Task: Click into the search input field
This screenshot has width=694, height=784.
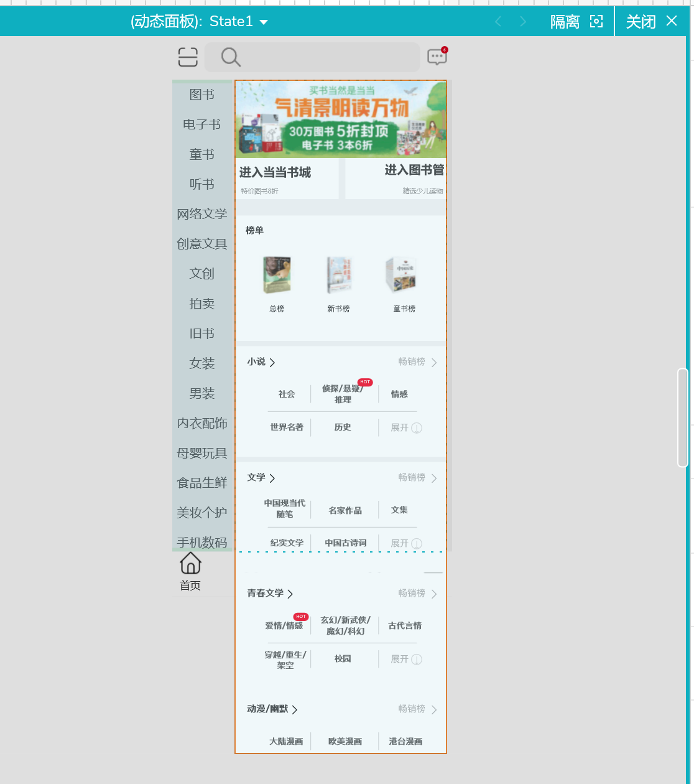Action: click(x=312, y=57)
